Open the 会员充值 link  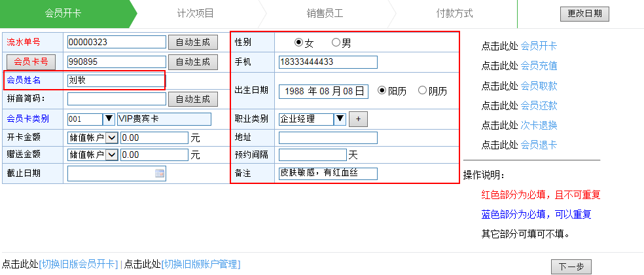(x=539, y=66)
